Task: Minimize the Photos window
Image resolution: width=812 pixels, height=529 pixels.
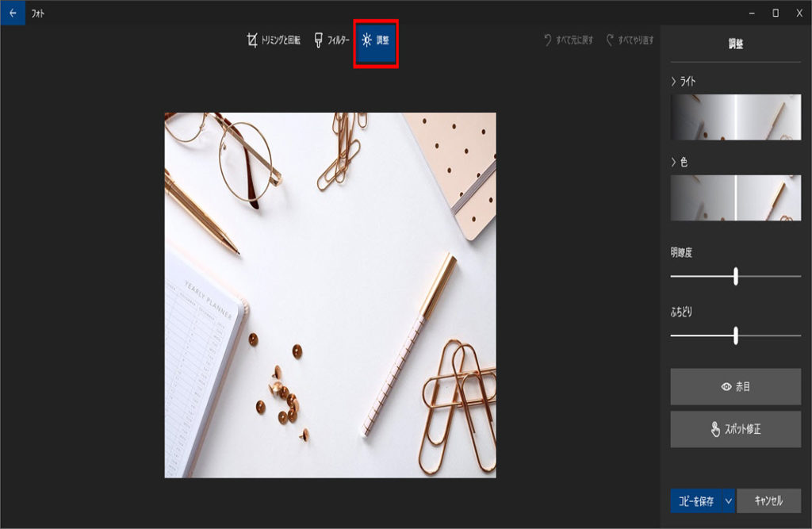Action: click(x=750, y=13)
